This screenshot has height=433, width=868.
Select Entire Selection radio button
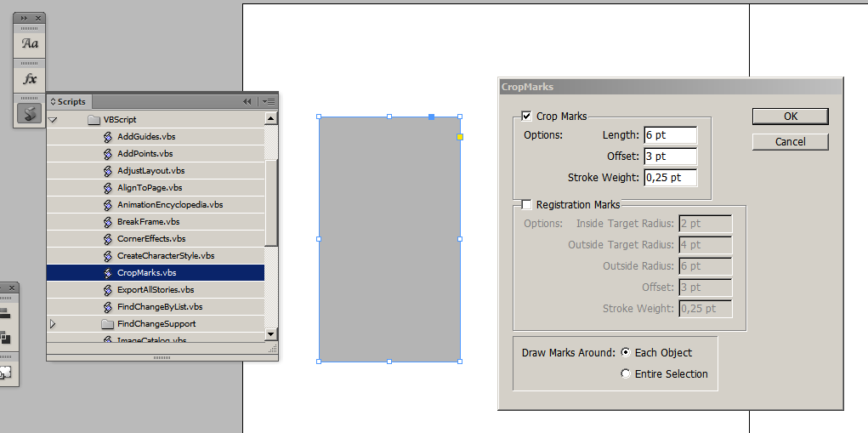pos(626,373)
